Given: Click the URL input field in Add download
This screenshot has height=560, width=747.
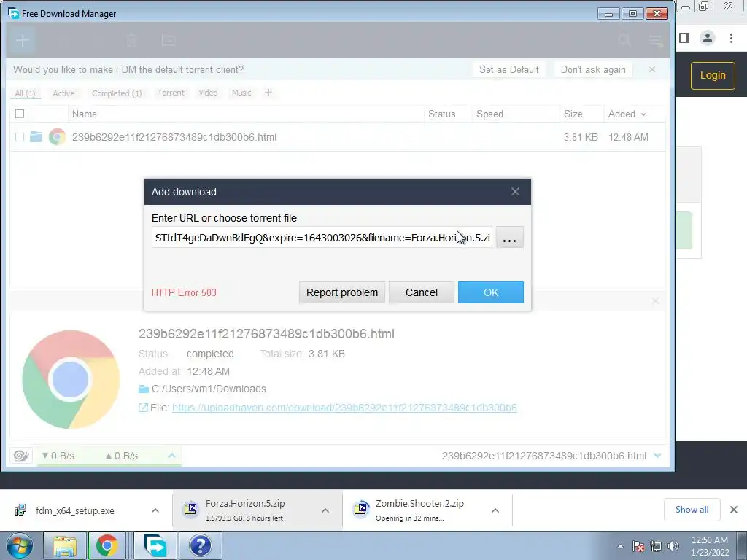Looking at the screenshot, I should (x=322, y=238).
